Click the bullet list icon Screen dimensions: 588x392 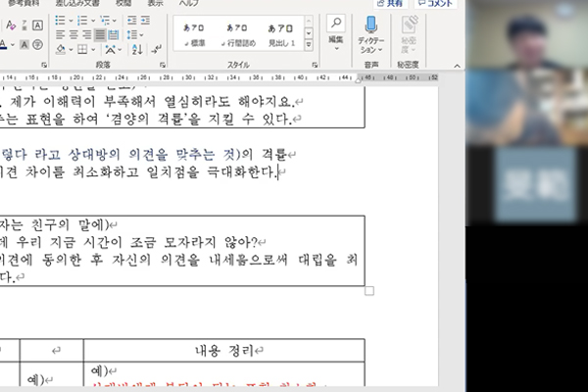click(x=59, y=21)
